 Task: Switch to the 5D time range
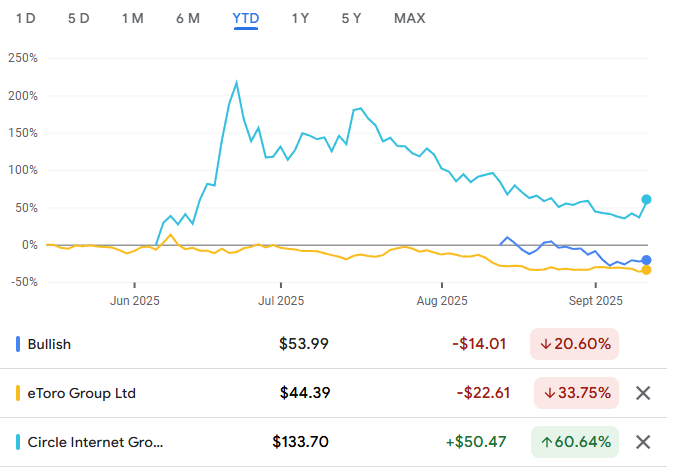(x=79, y=18)
